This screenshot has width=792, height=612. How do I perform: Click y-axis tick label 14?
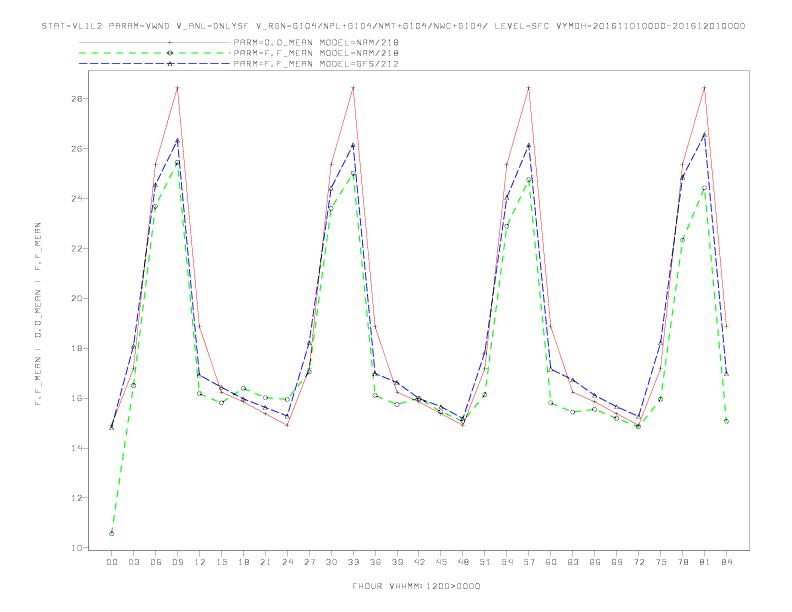click(77, 448)
